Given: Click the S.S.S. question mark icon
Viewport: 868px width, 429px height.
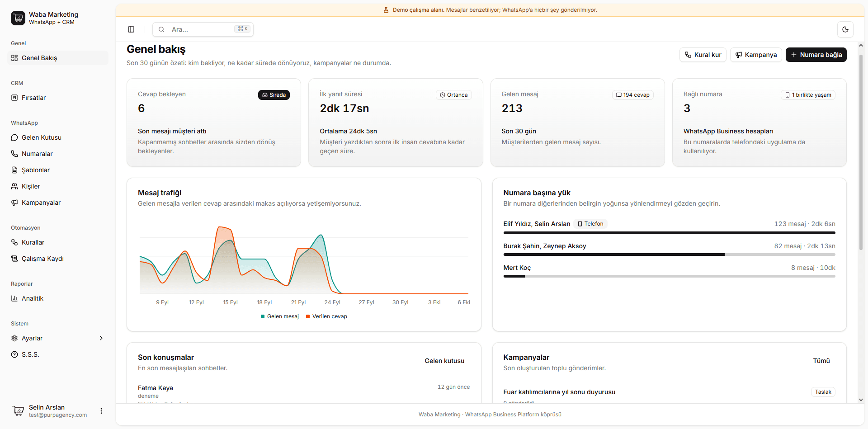Looking at the screenshot, I should (14, 354).
